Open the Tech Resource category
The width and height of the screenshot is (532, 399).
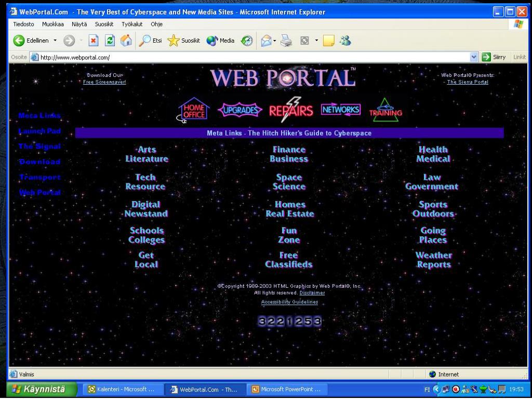pyautogui.click(x=145, y=182)
